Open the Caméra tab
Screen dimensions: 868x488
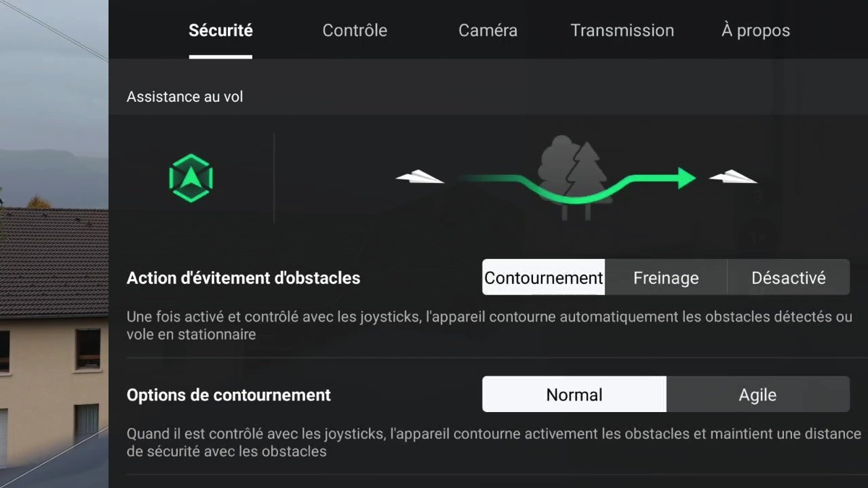click(x=488, y=30)
